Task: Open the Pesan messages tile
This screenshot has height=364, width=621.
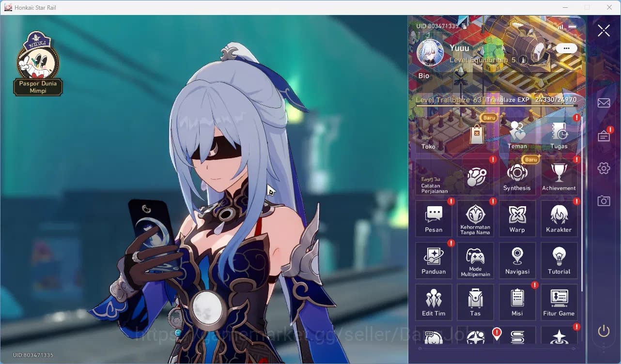Action: [434, 218]
